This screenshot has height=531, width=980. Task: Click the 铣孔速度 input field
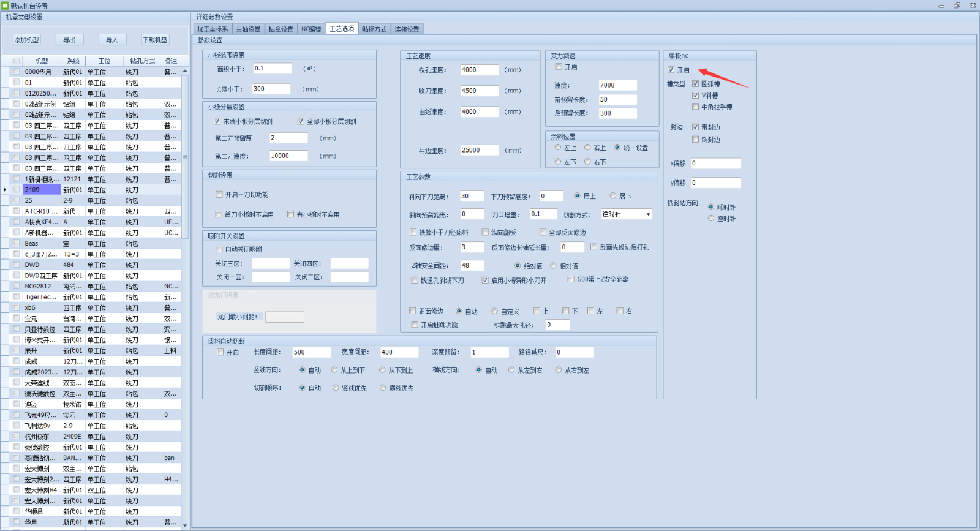tap(479, 70)
